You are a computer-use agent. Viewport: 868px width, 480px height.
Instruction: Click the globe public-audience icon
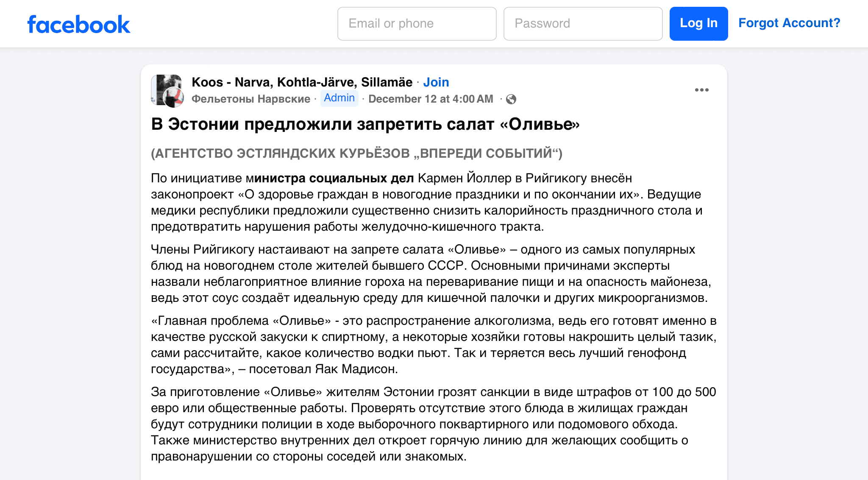pos(511,98)
